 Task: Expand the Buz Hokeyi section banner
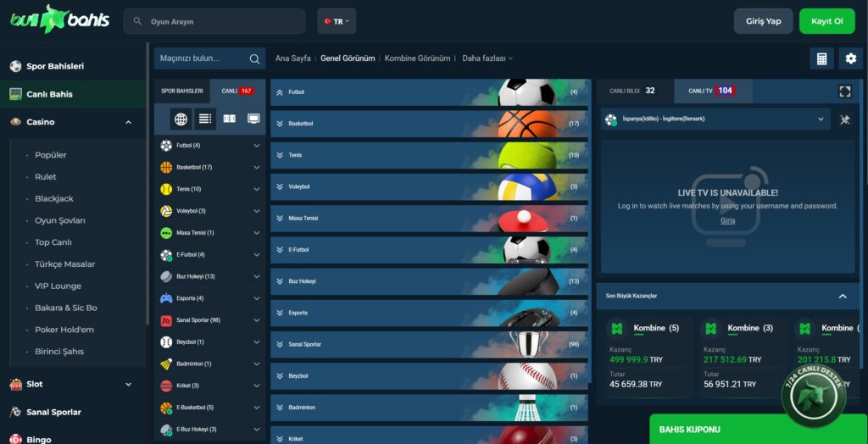coord(429,281)
